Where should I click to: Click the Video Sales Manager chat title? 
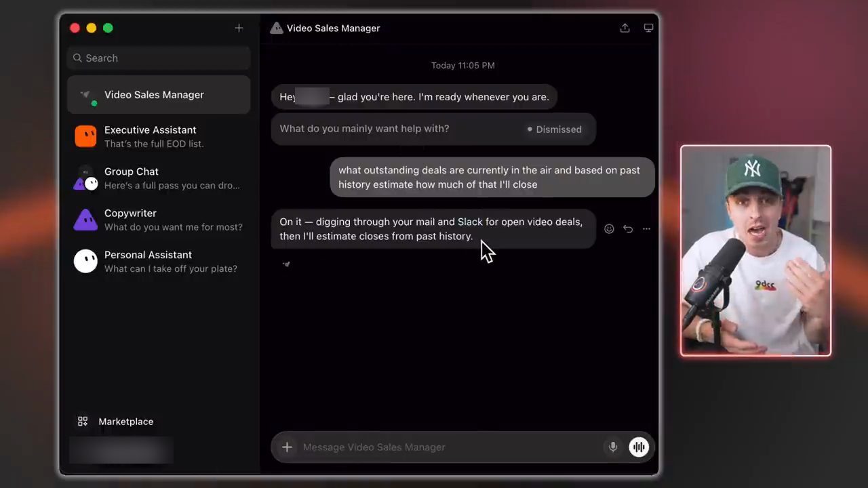(333, 28)
